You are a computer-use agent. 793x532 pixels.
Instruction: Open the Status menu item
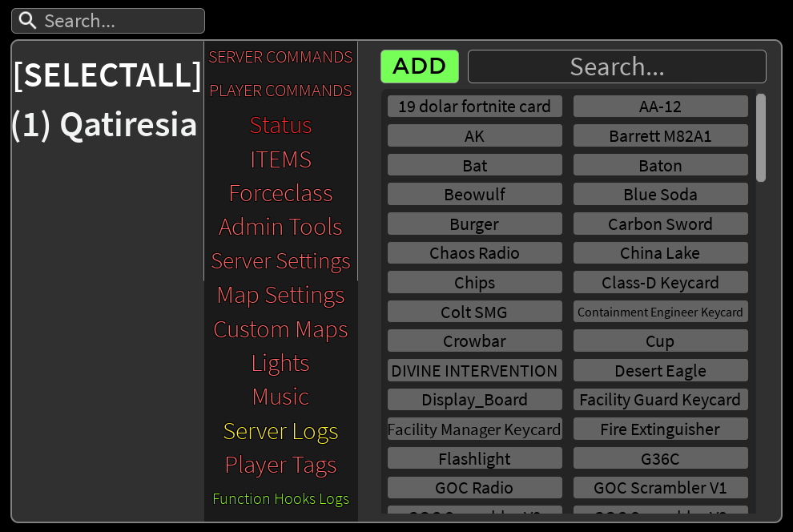click(x=280, y=125)
